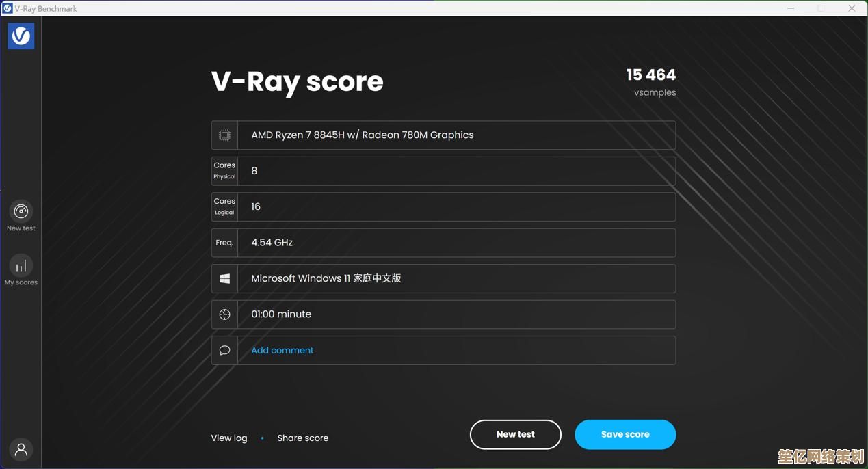The image size is (868, 469).
Task: Click the Add comment field
Action: 443,350
